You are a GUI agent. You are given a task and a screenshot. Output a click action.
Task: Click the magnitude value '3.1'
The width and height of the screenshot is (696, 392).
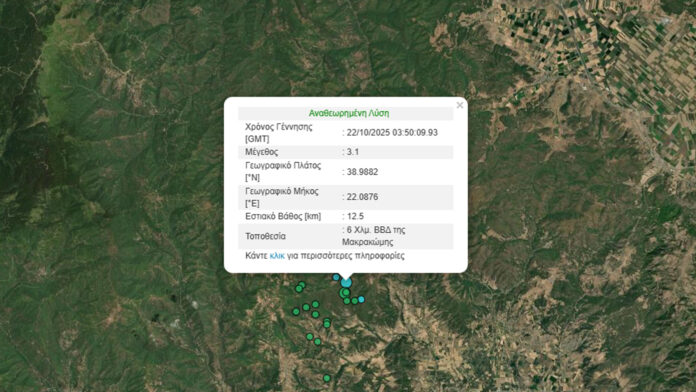click(x=353, y=152)
